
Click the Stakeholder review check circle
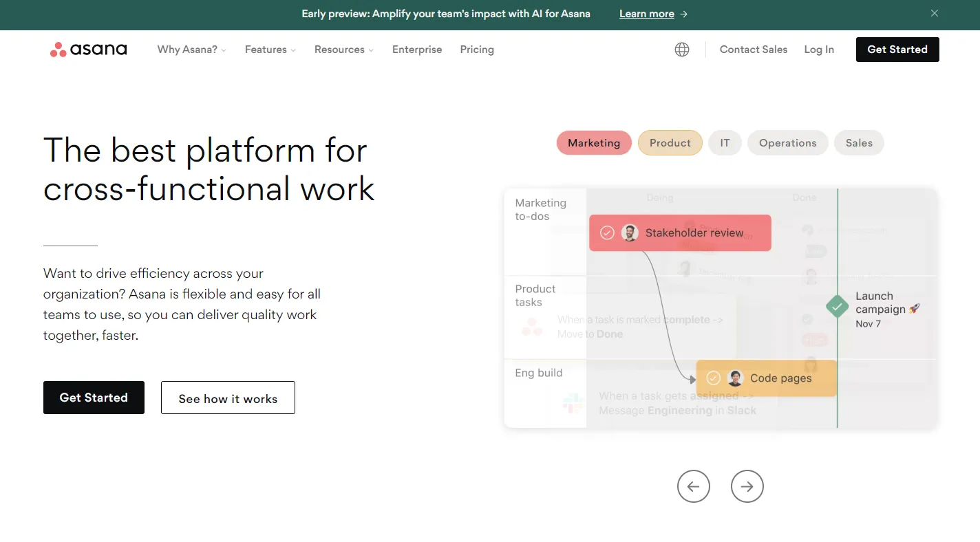tap(607, 232)
